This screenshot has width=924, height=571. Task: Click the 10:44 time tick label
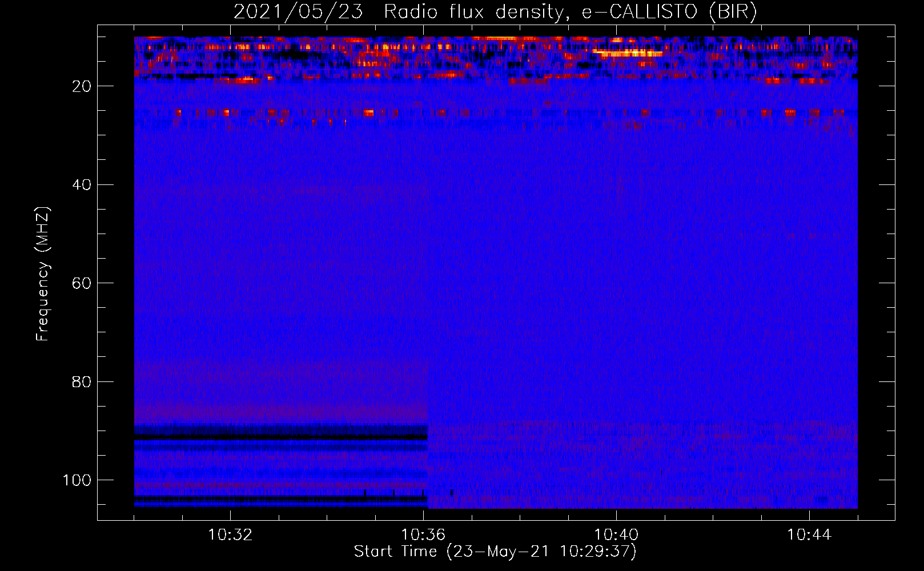[809, 535]
